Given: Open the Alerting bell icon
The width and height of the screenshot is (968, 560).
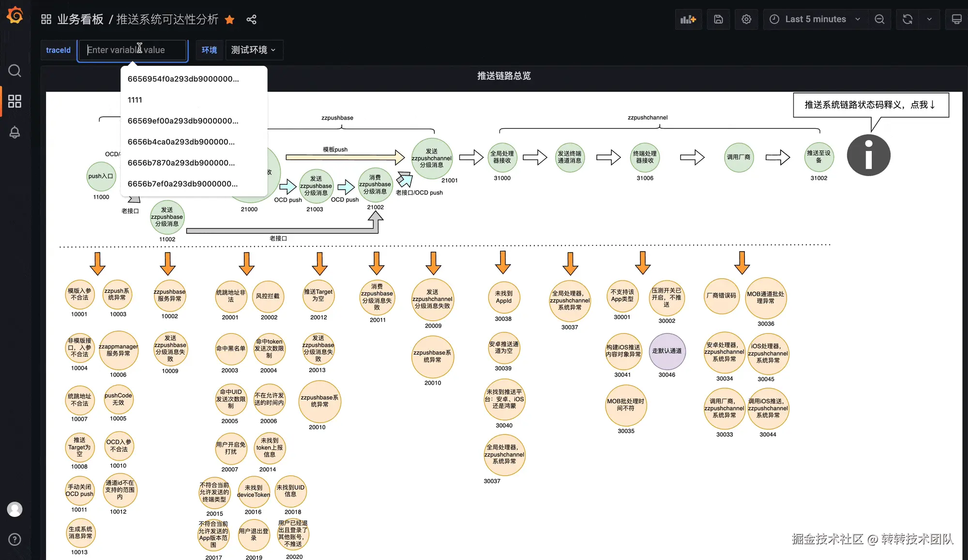Looking at the screenshot, I should pos(15,132).
